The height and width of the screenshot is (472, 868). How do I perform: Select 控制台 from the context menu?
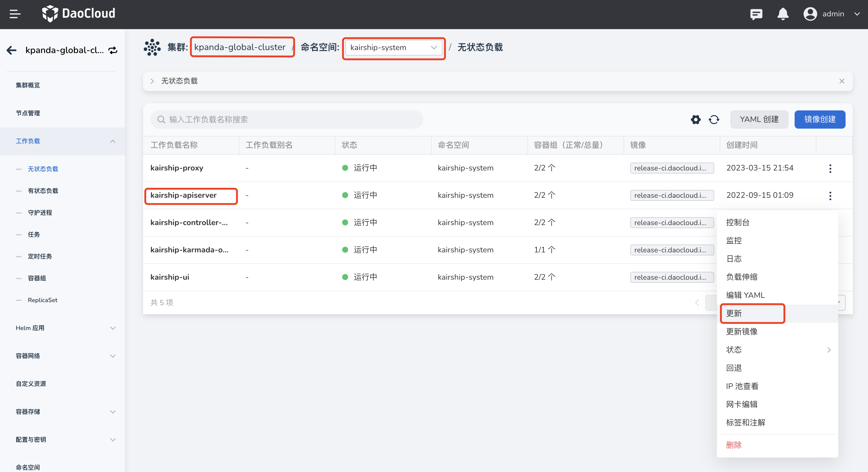777,222
